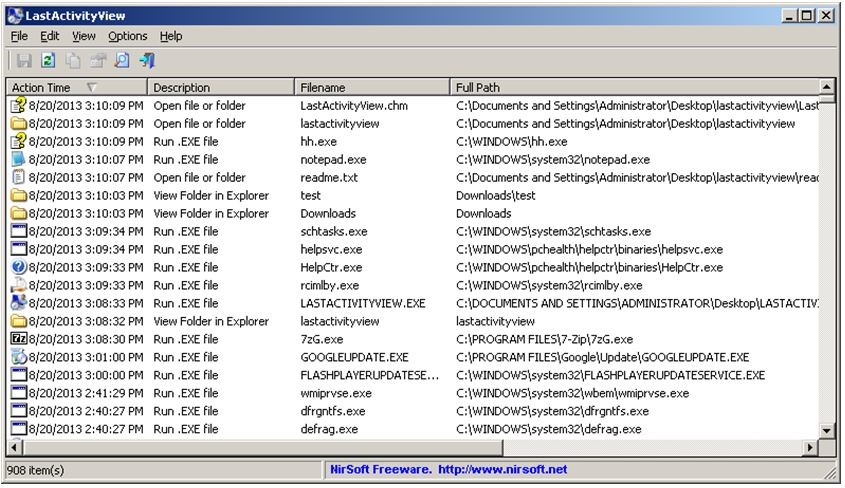The width and height of the screenshot is (845, 488).
Task: Sort by the Description column header
Action: (x=221, y=87)
